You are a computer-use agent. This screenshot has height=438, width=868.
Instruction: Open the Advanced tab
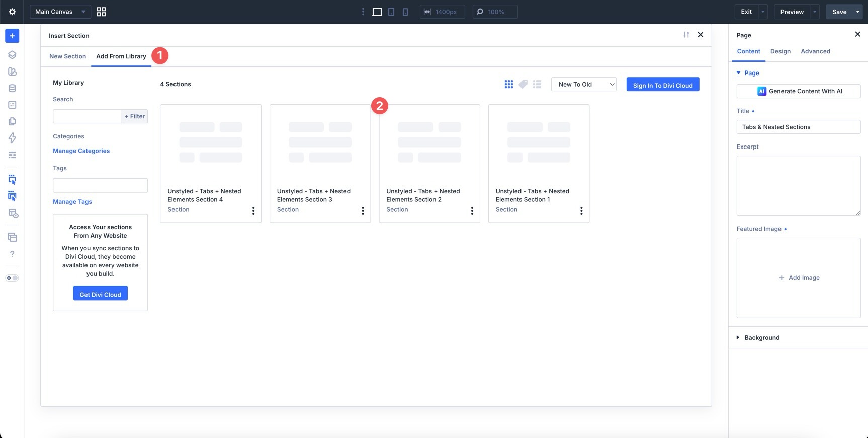click(815, 51)
